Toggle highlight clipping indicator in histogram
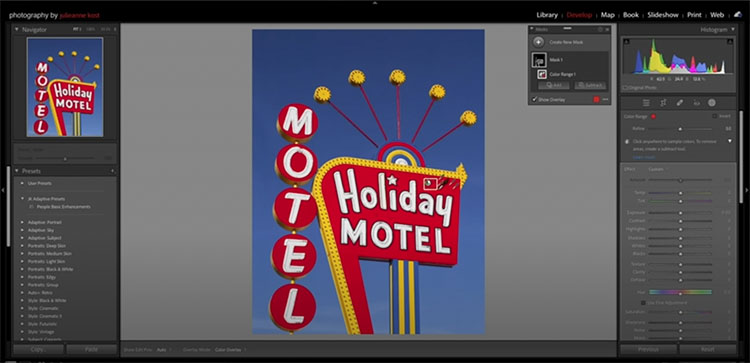The width and height of the screenshot is (750, 363). (730, 42)
